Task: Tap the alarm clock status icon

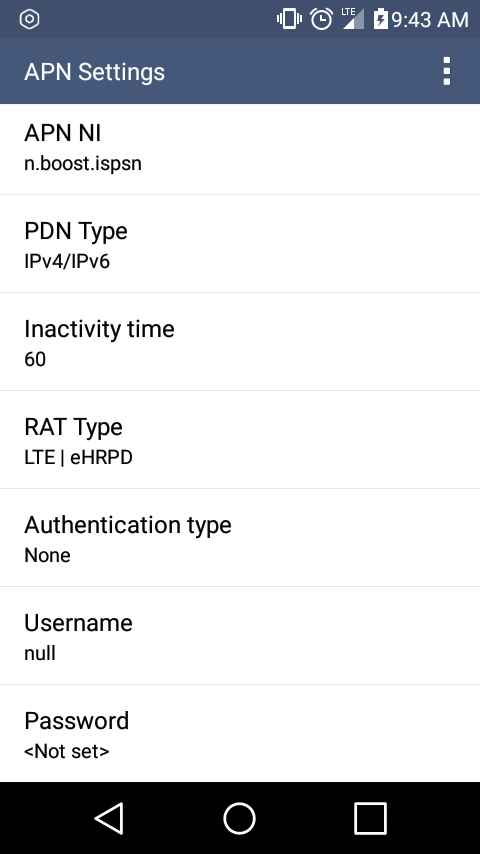Action: 321,19
